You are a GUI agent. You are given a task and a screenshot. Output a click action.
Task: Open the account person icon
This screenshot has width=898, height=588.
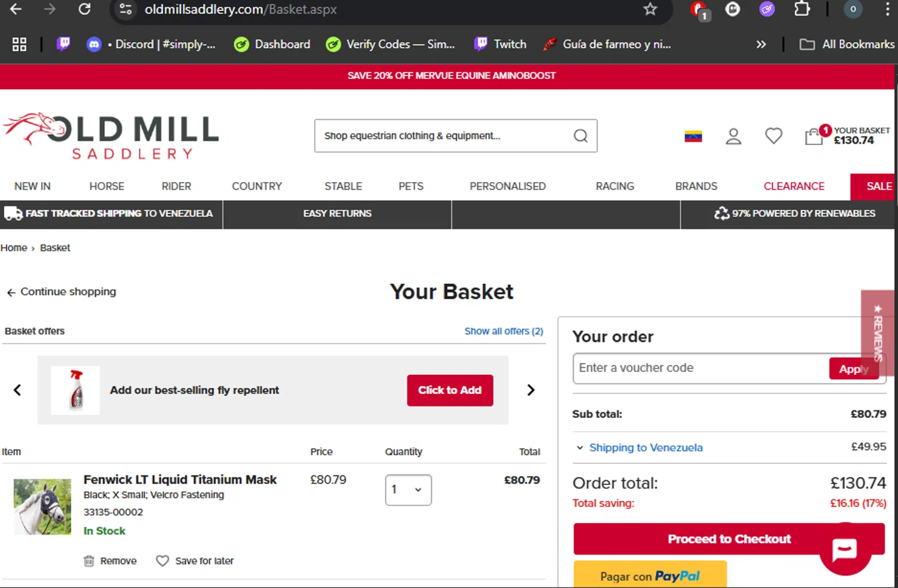pos(733,137)
